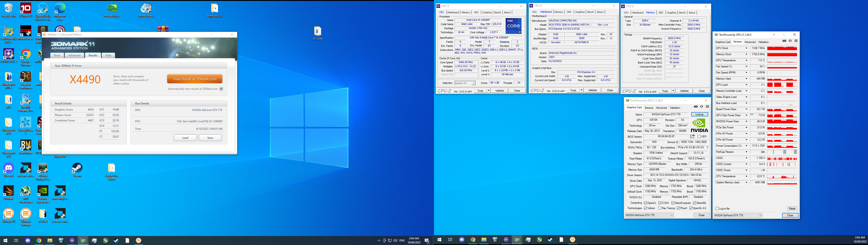868x245 pixels.
Task: Open the Cinebench R23 desktop icon
Action: coord(8,149)
